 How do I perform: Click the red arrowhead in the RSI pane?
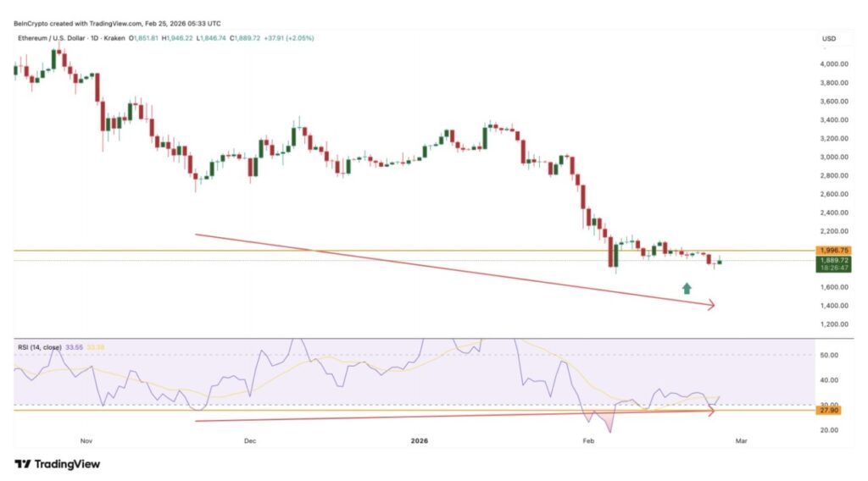[x=710, y=411]
